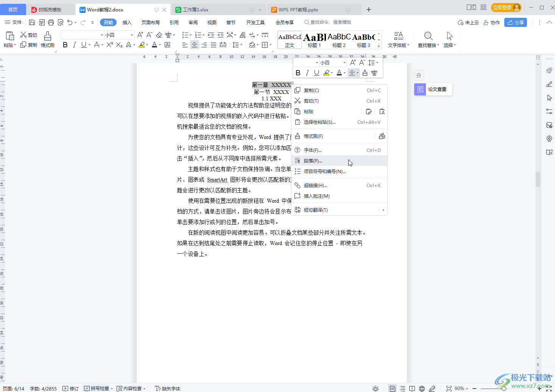Toggle left alignment in the ribbon
Viewport: 555px width, 392px height.
coord(185,45)
